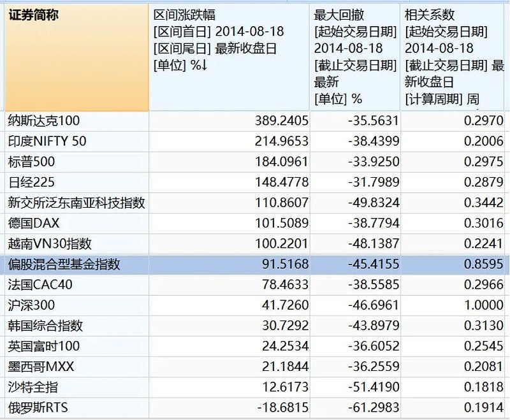Sort by the 区间涨跌幅 column header
Screen dimensions: 510x420
229,57
